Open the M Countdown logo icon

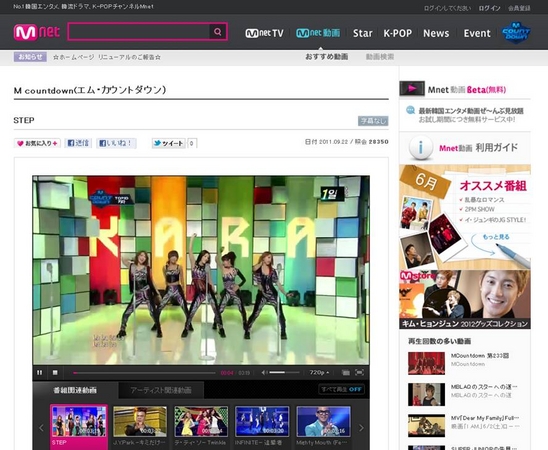point(516,32)
